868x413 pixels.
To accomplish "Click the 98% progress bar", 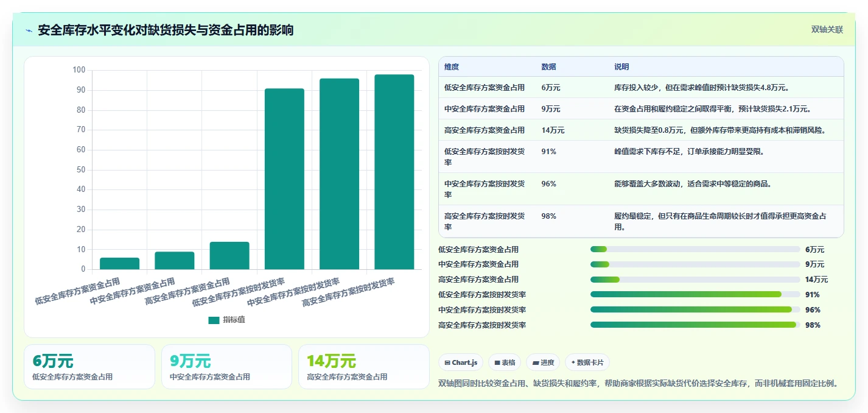I will 695,325.
